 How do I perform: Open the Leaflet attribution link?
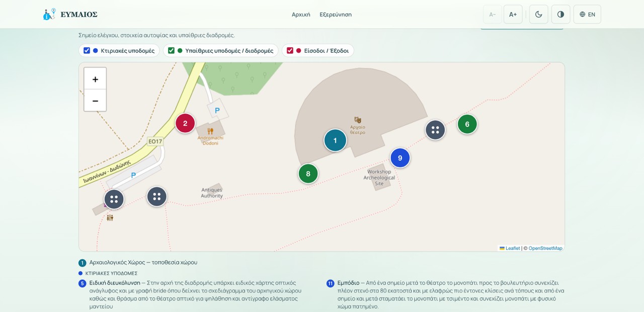tap(510, 248)
